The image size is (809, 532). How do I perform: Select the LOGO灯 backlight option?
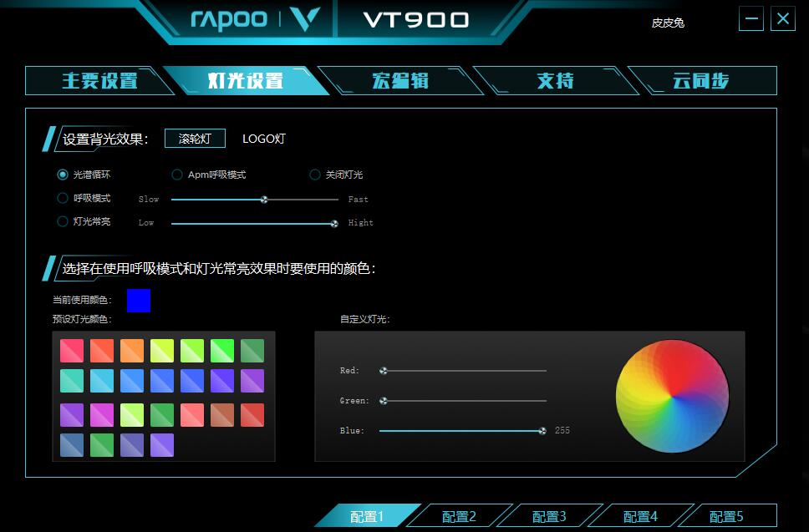point(263,139)
